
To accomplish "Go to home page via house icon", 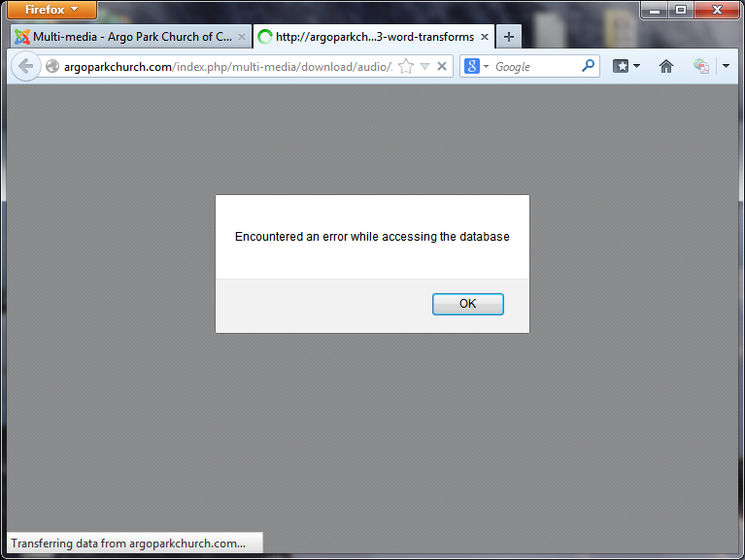I will pyautogui.click(x=666, y=66).
